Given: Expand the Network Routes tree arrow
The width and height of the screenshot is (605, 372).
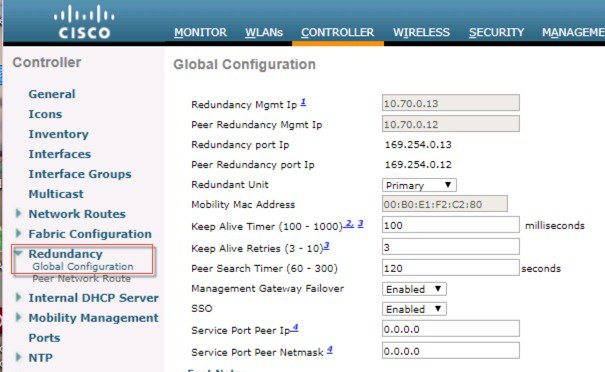Looking at the screenshot, I should coord(18,213).
